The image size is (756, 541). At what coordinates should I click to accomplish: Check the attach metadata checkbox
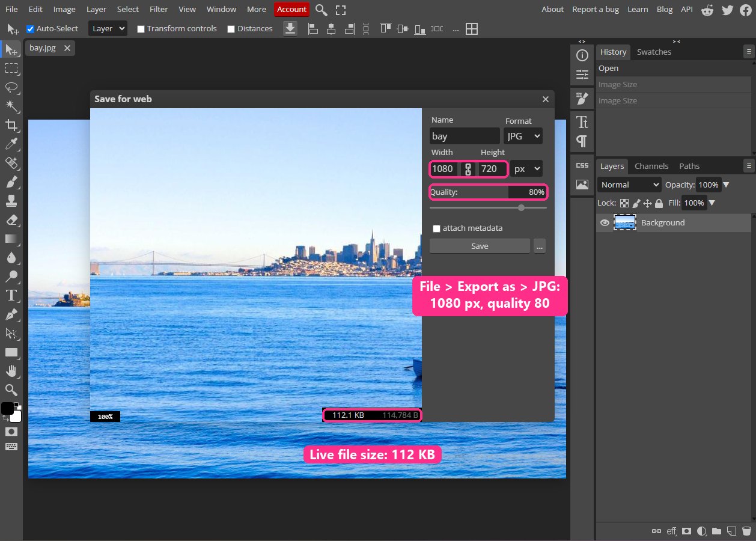[x=437, y=228]
